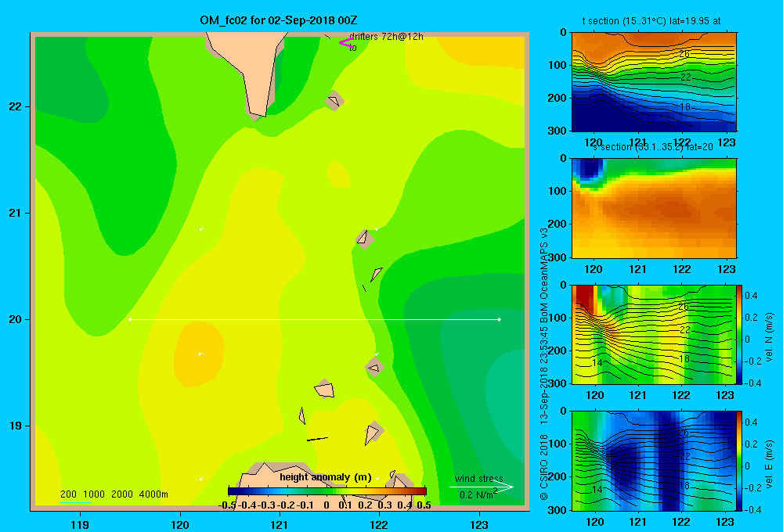This screenshot has height=532, width=783.
Task: Open the eastward velocity section plot
Action: click(654, 461)
